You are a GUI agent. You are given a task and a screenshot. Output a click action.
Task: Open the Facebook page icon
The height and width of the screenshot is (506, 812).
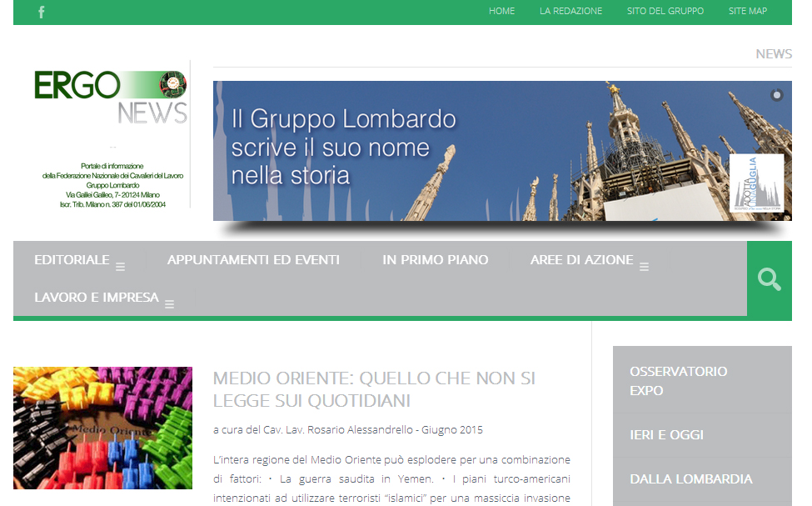42,12
